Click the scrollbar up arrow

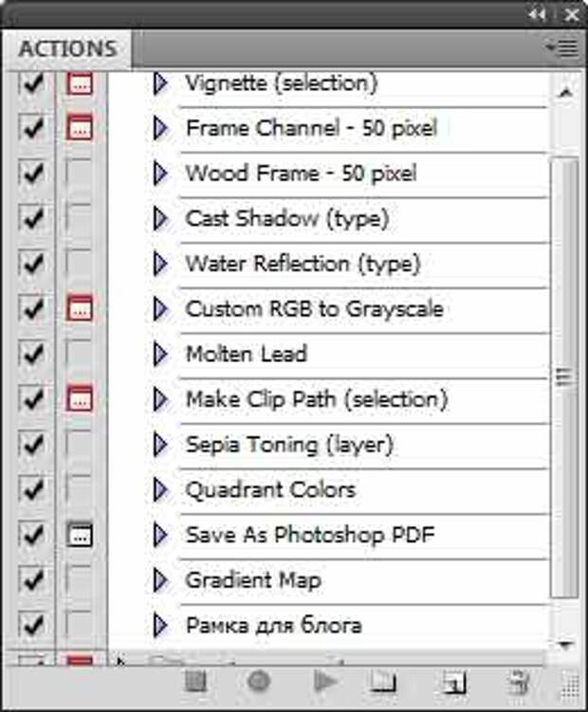coord(565,93)
